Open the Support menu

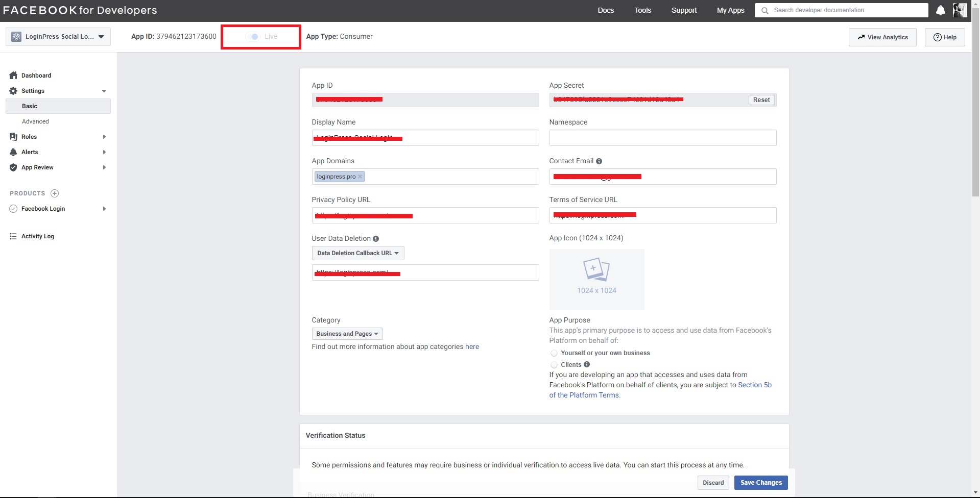pos(684,10)
